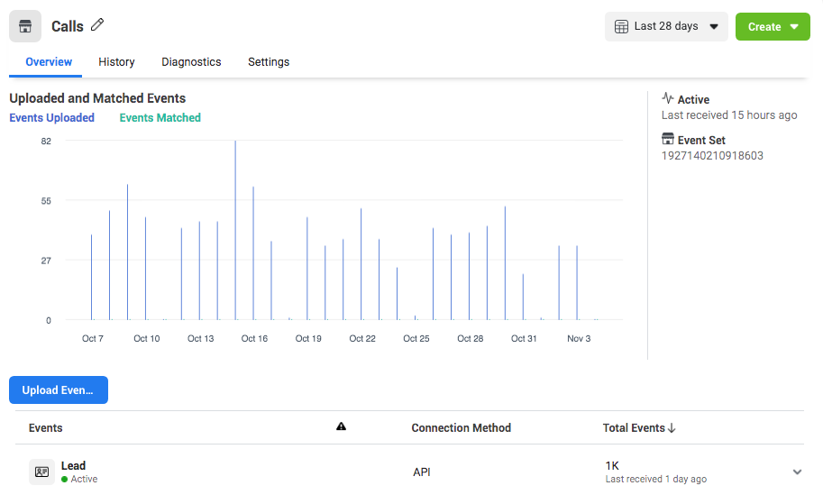Screen dimensions: 823x504
Task: Click the Oct 22 axis label
Action: click(362, 339)
